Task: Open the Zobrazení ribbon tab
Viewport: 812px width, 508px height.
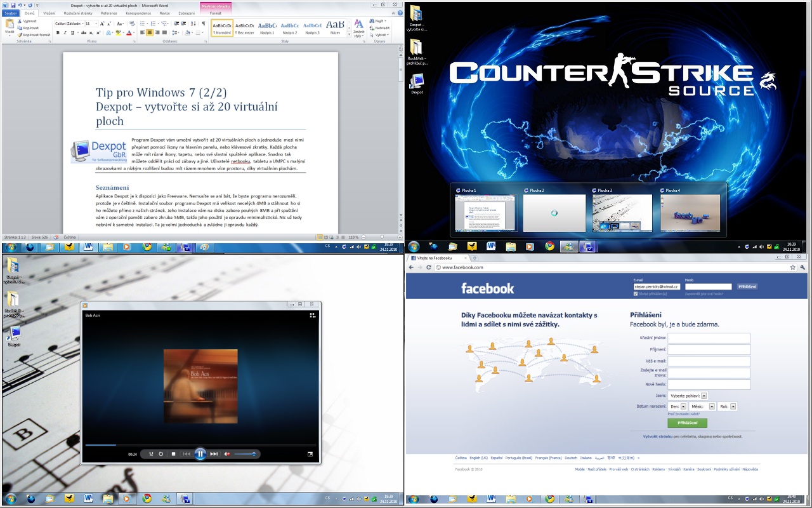Action: pyautogui.click(x=187, y=13)
